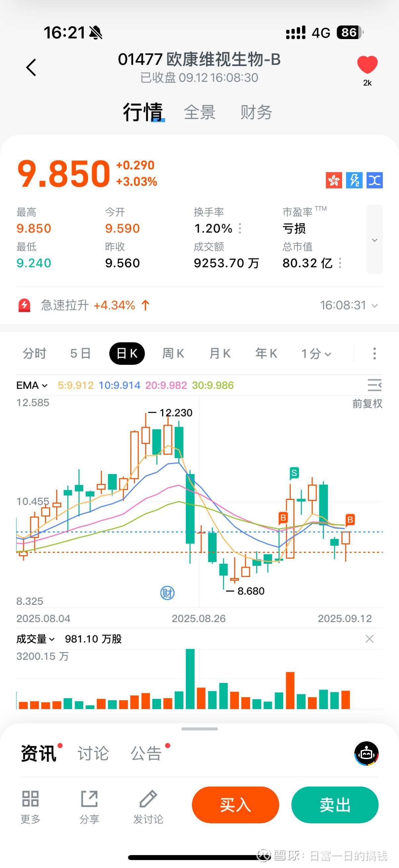Close the 成交量 volume panel
The image size is (399, 868).
tap(369, 639)
